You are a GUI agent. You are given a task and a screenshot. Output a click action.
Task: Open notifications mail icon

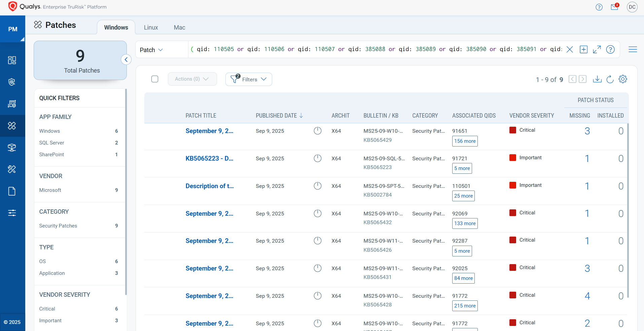614,7
